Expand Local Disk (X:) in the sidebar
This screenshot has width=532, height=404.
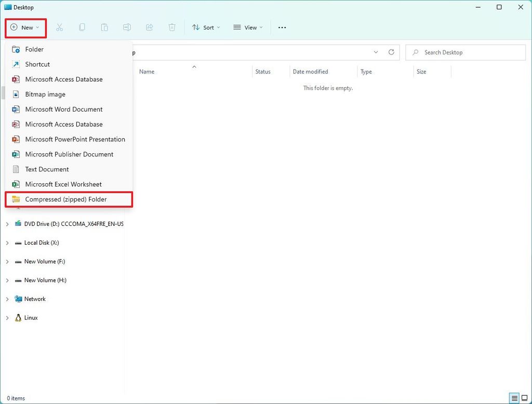tap(7, 243)
